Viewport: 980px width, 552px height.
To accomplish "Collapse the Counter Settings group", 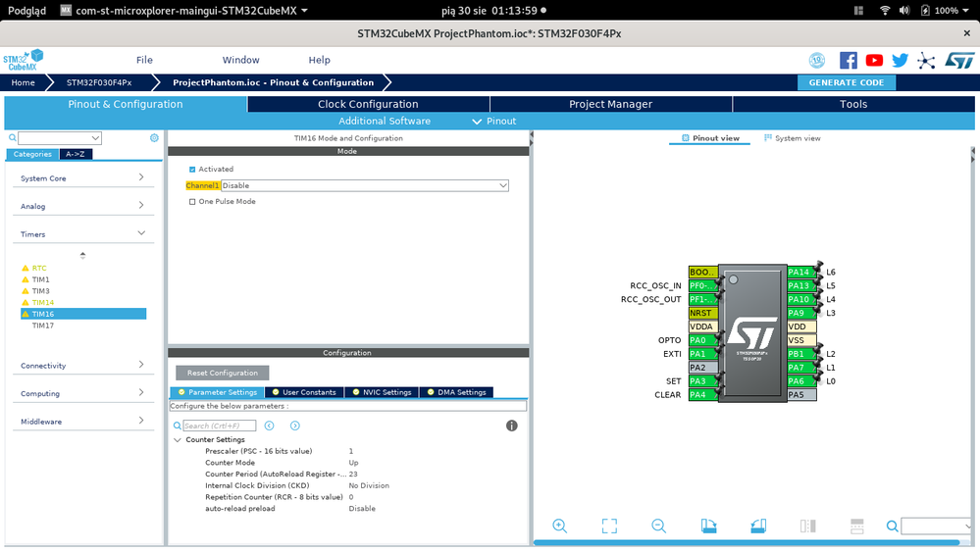I will point(178,440).
